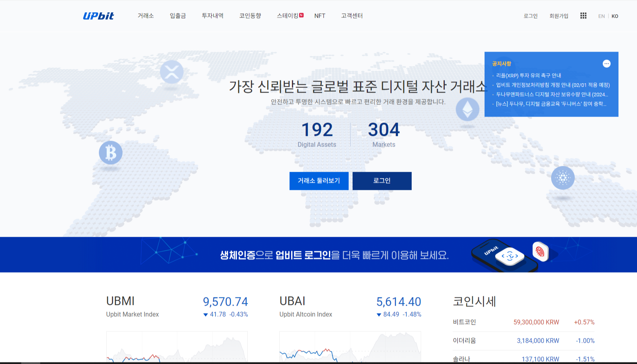Click 로그인 link in header
Image resolution: width=637 pixels, height=364 pixels.
531,16
